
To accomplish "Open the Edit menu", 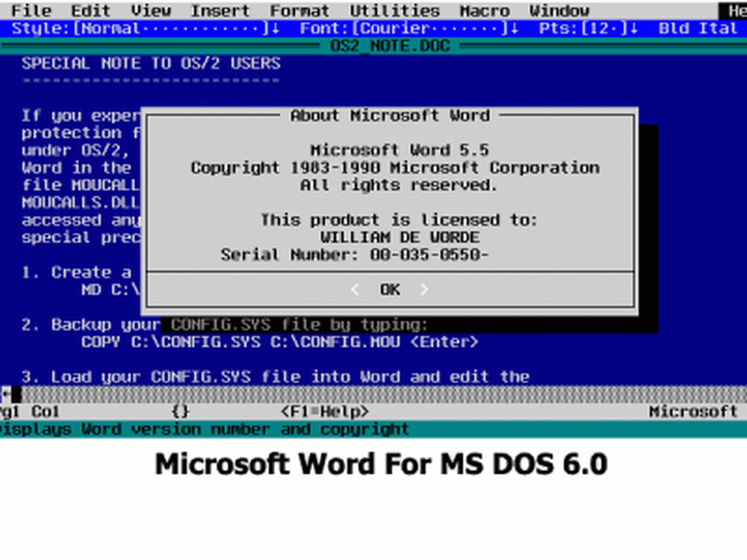I will [x=90, y=10].
